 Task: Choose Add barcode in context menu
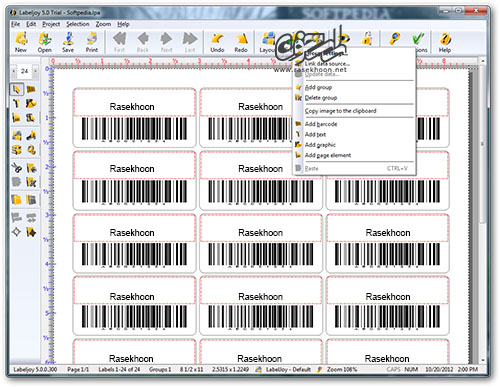[354, 124]
